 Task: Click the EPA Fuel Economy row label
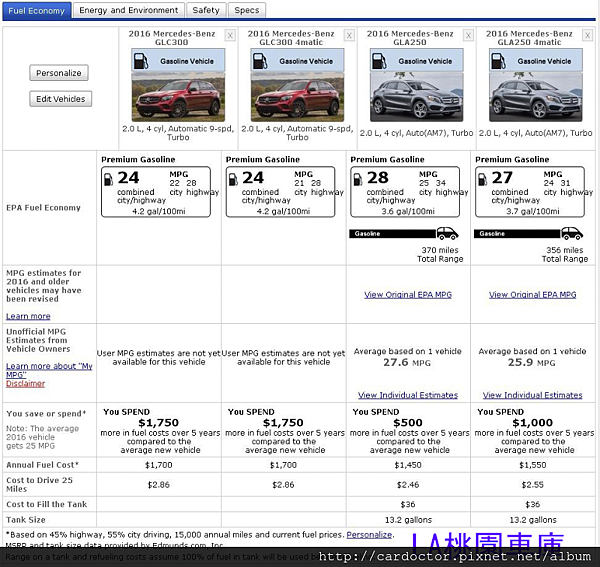(43, 208)
